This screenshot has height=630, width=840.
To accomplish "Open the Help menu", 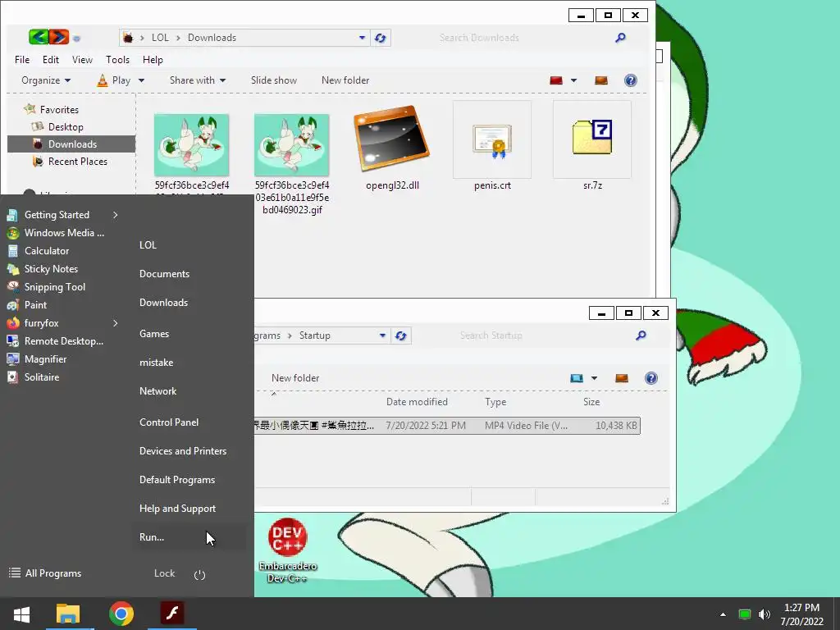I will click(x=153, y=59).
